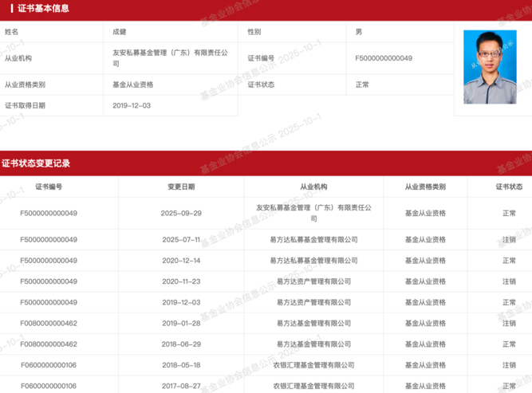The width and height of the screenshot is (532, 393).
Task: Click the 变更日期 column header
Action: [181, 187]
